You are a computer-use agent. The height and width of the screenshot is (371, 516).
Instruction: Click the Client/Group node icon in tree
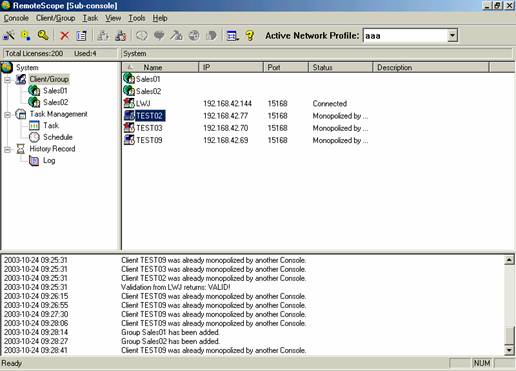[x=21, y=79]
